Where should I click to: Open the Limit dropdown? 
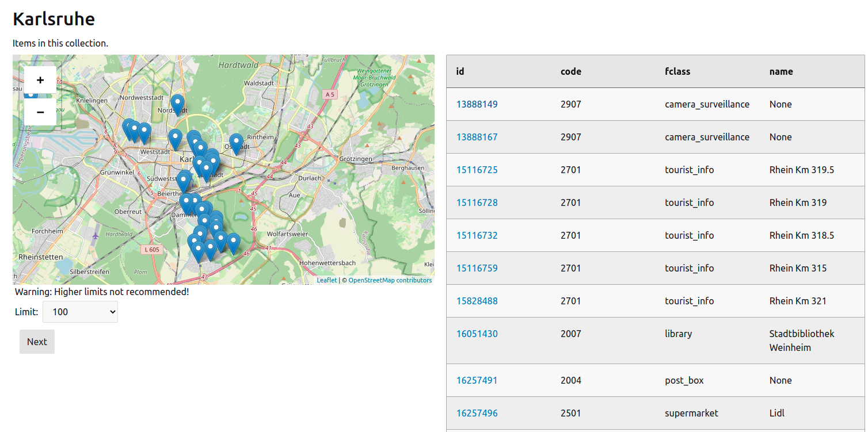80,312
